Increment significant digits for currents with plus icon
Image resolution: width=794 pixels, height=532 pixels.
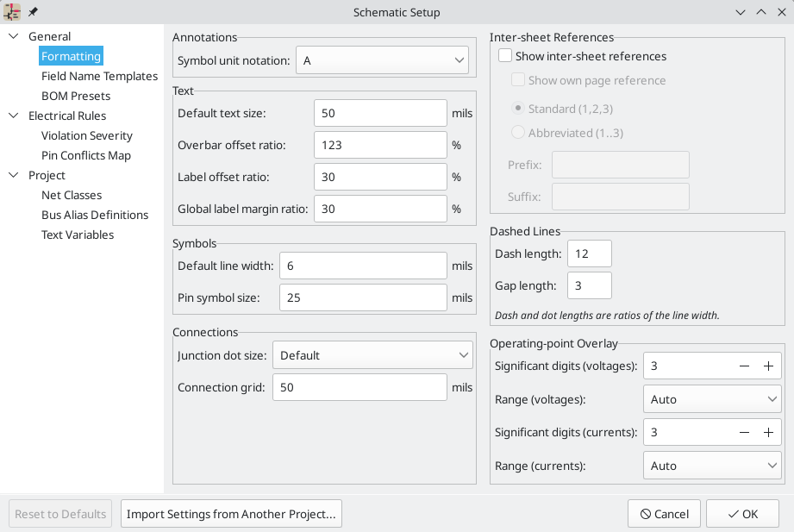767,432
